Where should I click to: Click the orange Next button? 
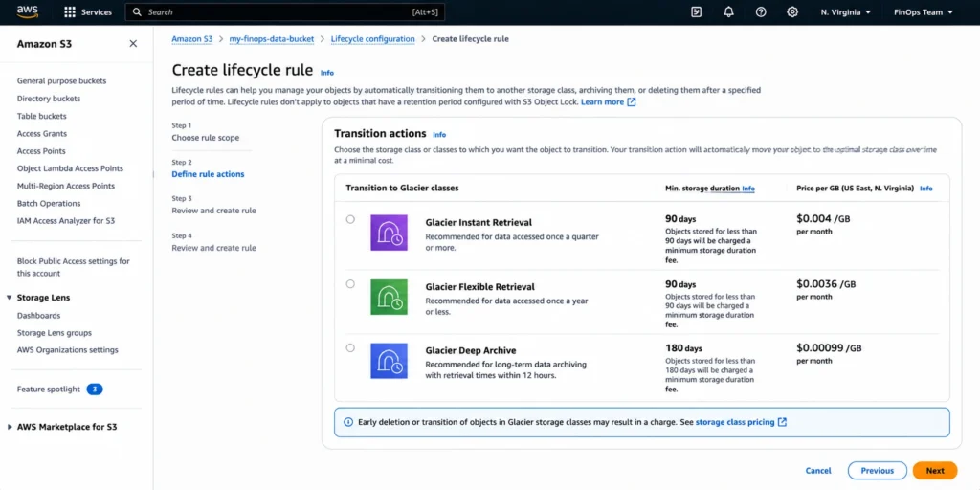click(935, 471)
